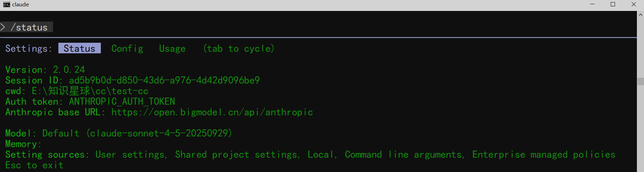Click the prompt chevron before /status
The height and width of the screenshot is (172, 644).
3,27
